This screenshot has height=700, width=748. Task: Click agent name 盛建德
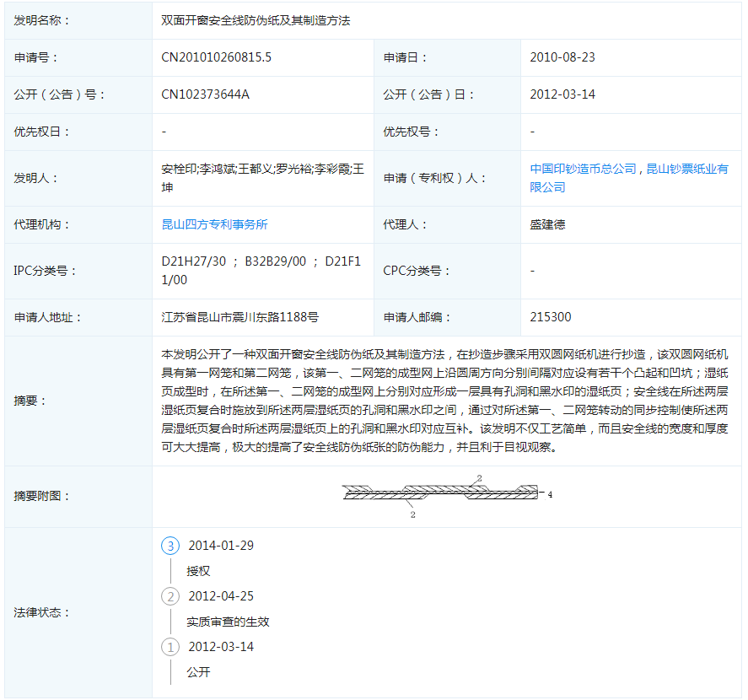[x=547, y=224]
